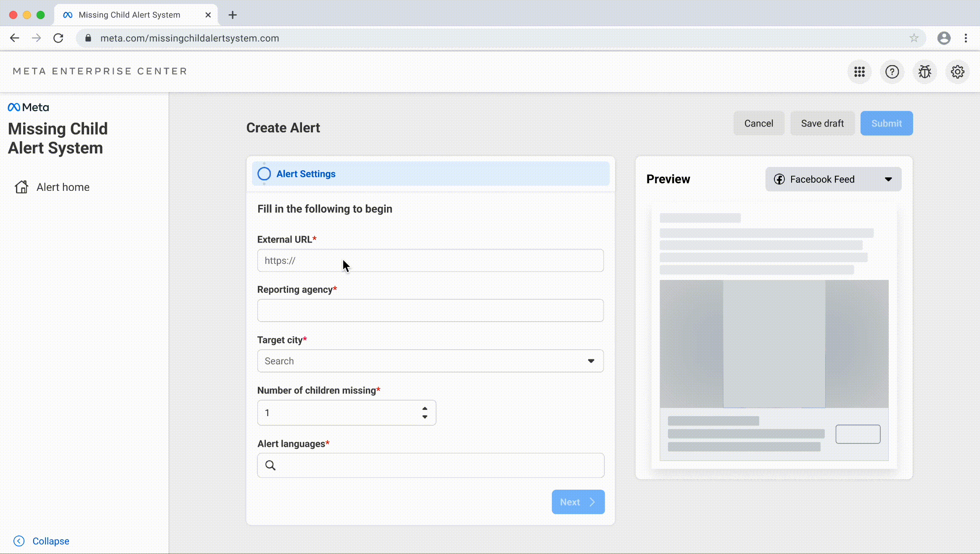
Task: Click the Cancel button
Action: (x=758, y=124)
